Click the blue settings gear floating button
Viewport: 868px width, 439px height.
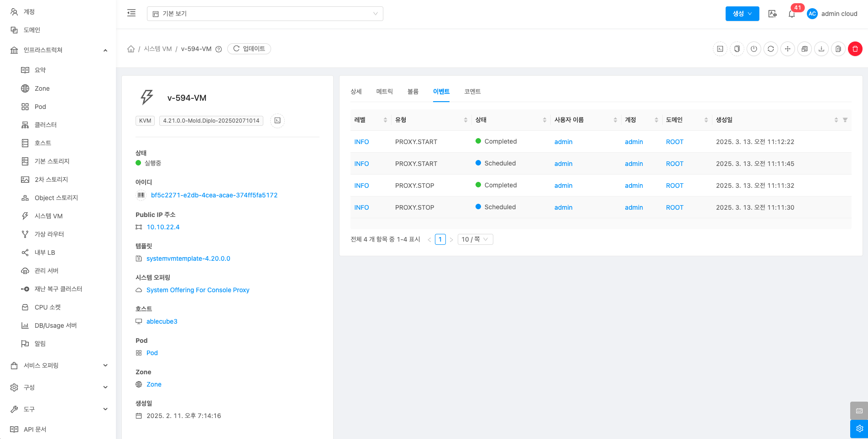pyautogui.click(x=859, y=429)
